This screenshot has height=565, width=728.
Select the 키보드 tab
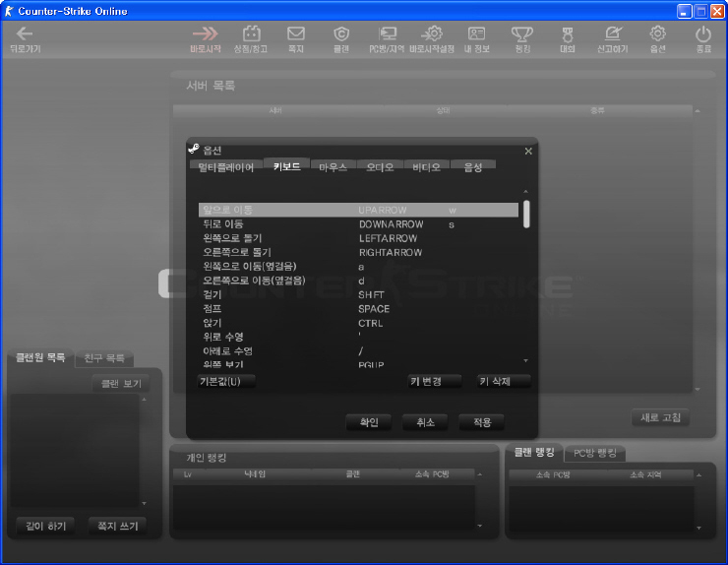click(x=287, y=166)
